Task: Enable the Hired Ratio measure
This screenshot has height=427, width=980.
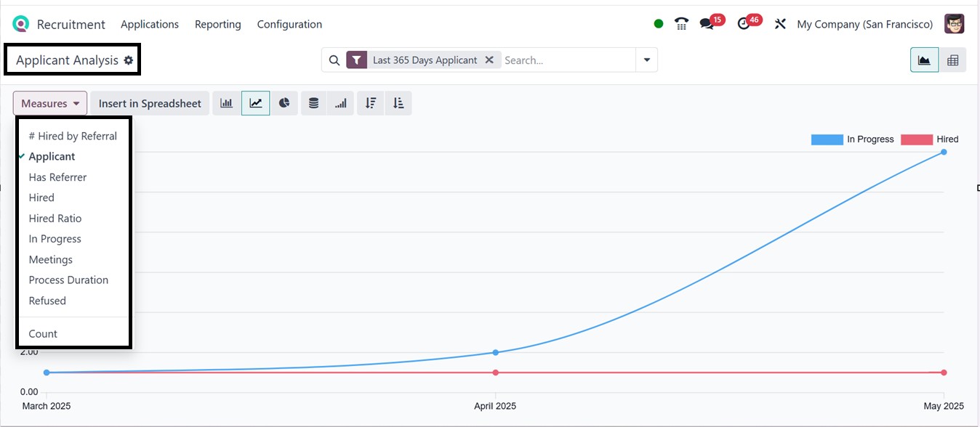Action: [x=55, y=218]
